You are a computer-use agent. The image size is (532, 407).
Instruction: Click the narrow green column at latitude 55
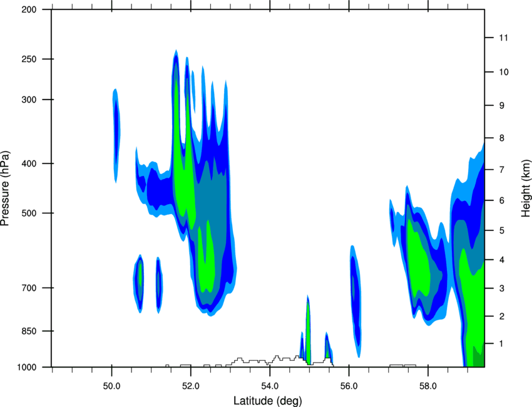pyautogui.click(x=308, y=331)
